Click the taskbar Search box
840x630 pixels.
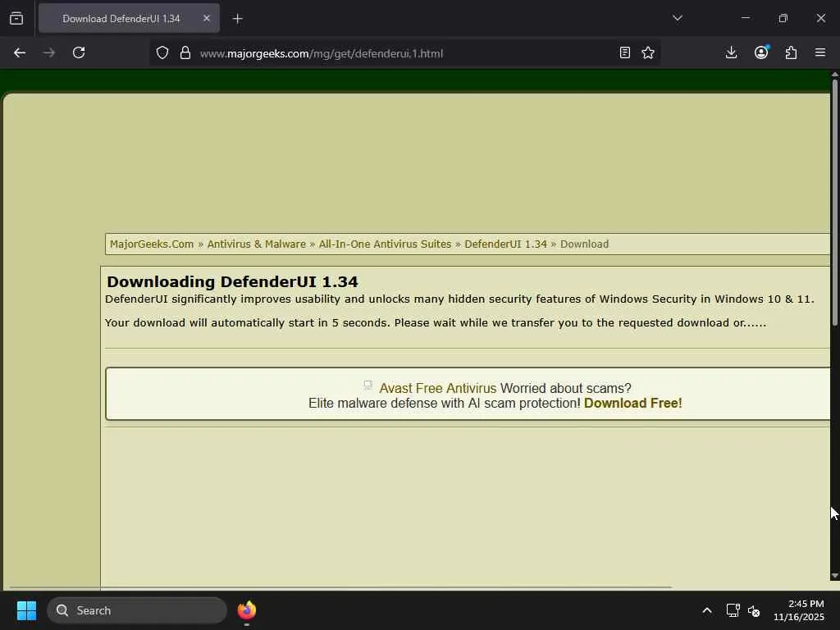click(x=137, y=610)
